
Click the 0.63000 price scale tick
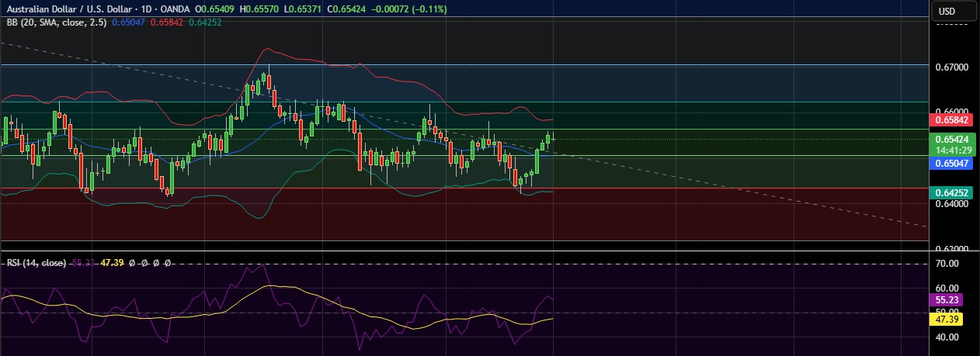coord(951,248)
